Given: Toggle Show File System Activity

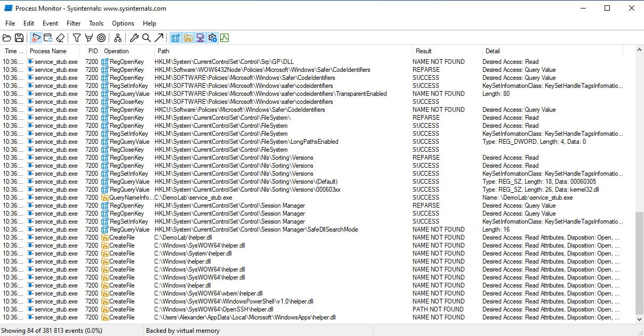Looking at the screenshot, I should pyautogui.click(x=188, y=38).
